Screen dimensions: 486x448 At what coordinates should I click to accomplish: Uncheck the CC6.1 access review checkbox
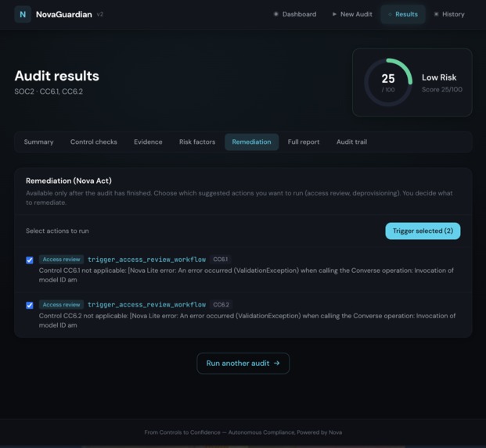[30, 260]
